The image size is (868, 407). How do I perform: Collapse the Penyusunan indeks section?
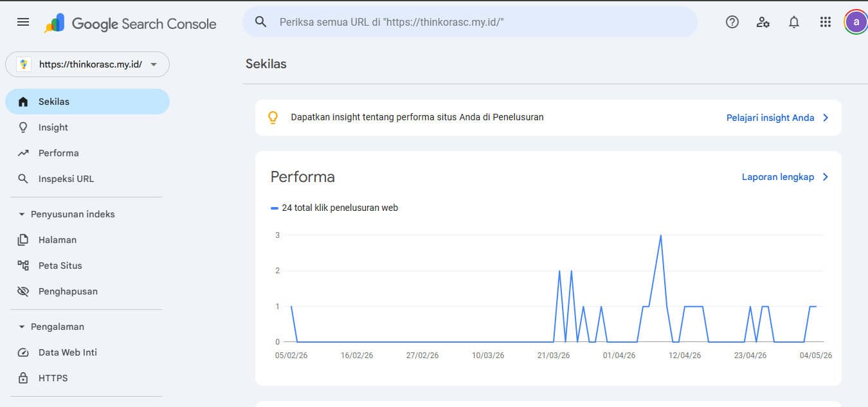(22, 214)
